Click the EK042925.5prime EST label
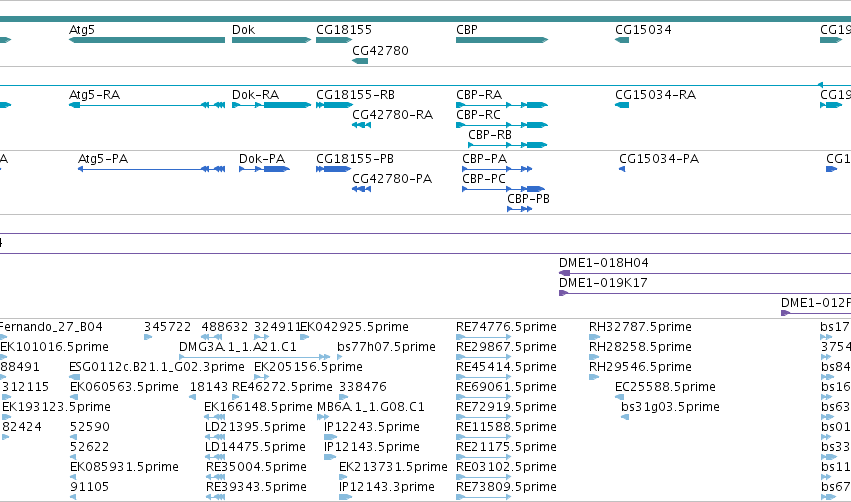This screenshot has width=851, height=502. click(x=354, y=327)
